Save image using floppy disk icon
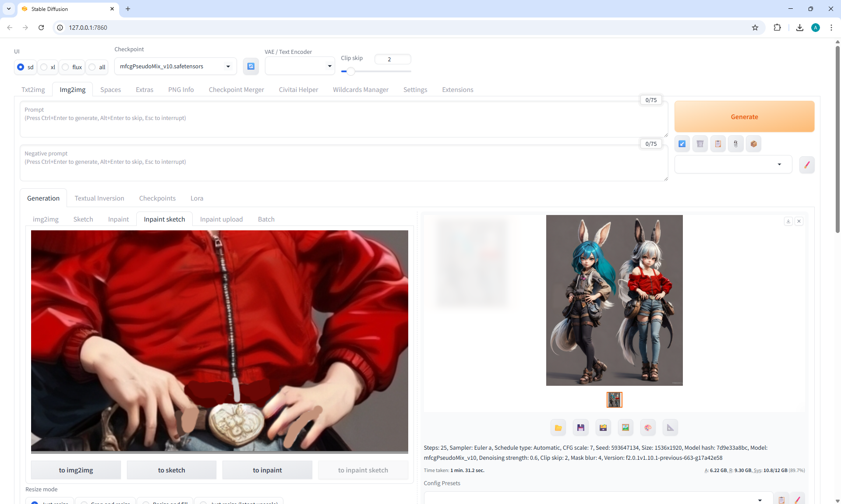The width and height of the screenshot is (841, 504). (x=580, y=428)
